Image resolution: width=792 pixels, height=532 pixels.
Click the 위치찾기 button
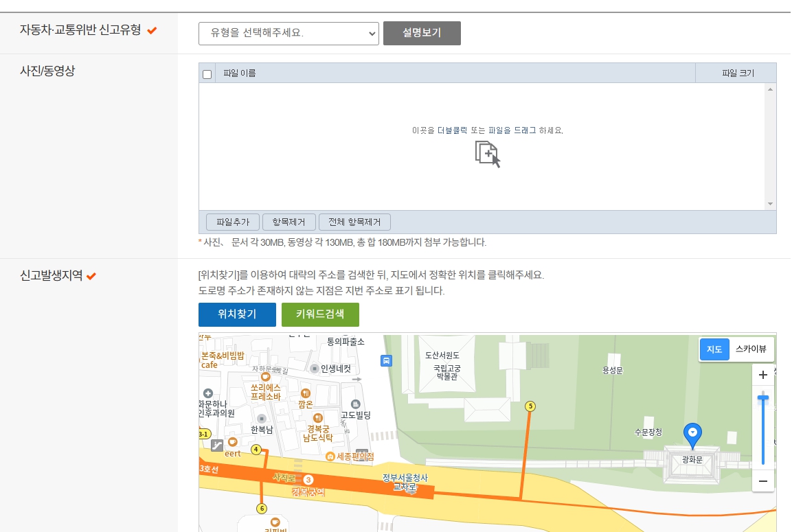[x=237, y=316]
